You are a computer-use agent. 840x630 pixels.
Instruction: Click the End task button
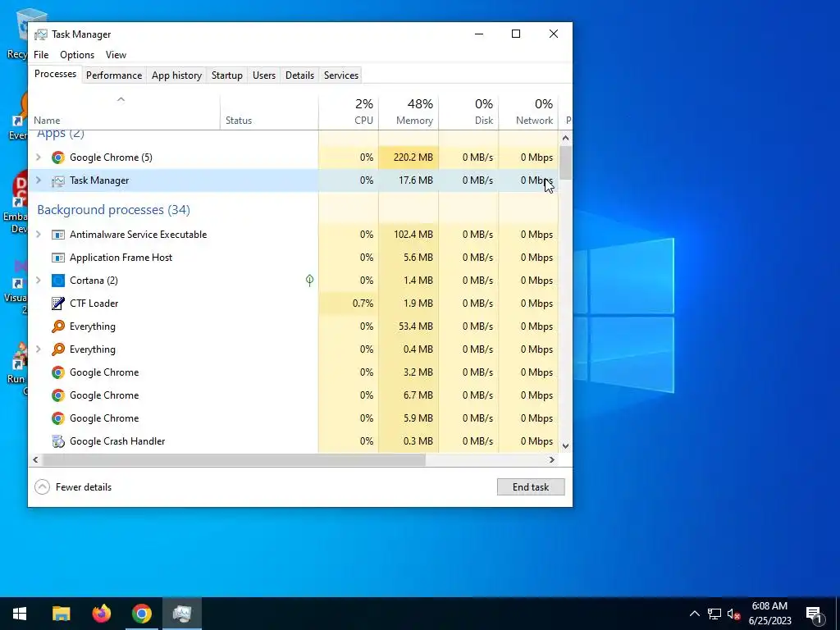click(x=531, y=487)
